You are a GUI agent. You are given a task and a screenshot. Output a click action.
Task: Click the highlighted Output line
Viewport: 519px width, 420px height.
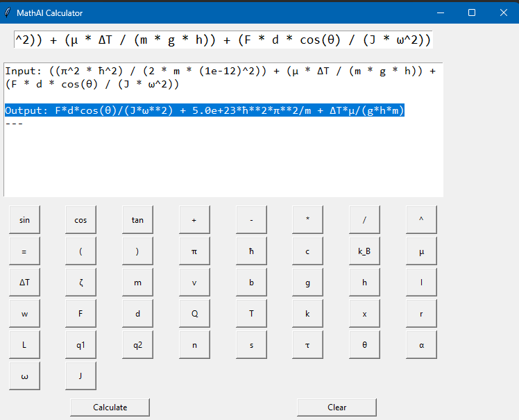click(204, 111)
